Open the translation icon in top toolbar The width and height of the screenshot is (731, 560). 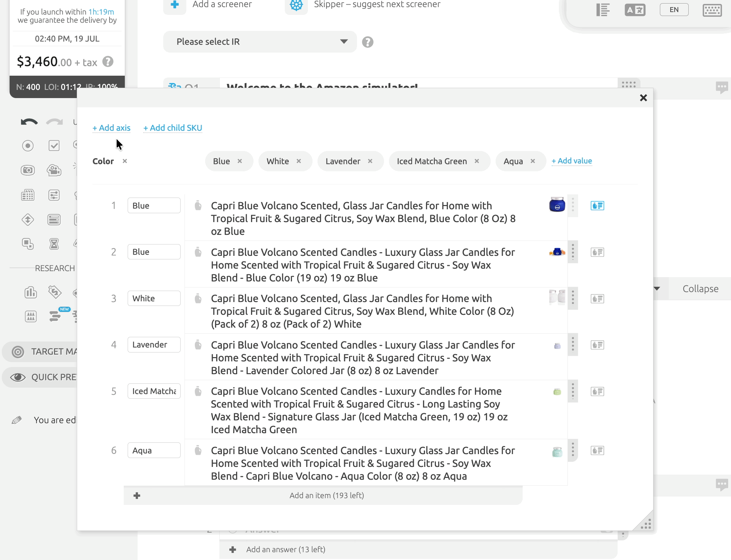[x=635, y=10]
